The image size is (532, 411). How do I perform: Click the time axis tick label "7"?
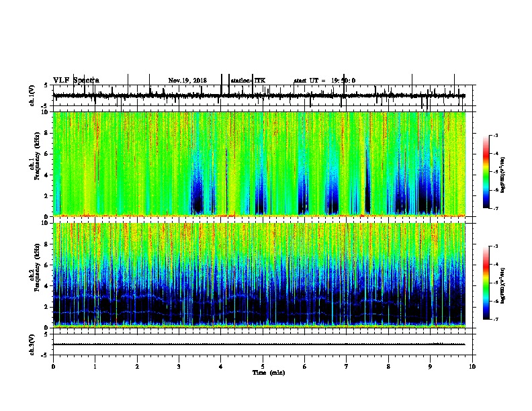(x=347, y=366)
